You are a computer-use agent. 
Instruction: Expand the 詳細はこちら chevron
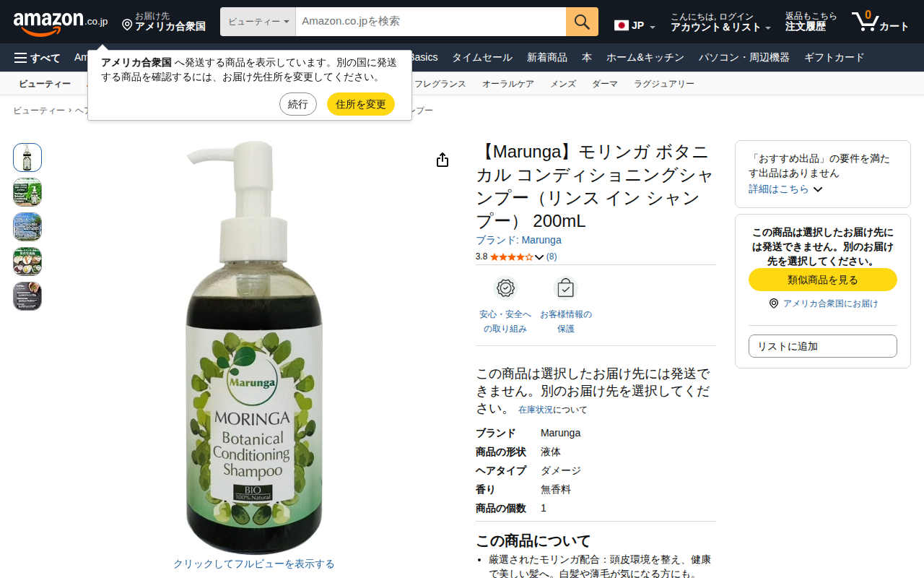click(818, 189)
